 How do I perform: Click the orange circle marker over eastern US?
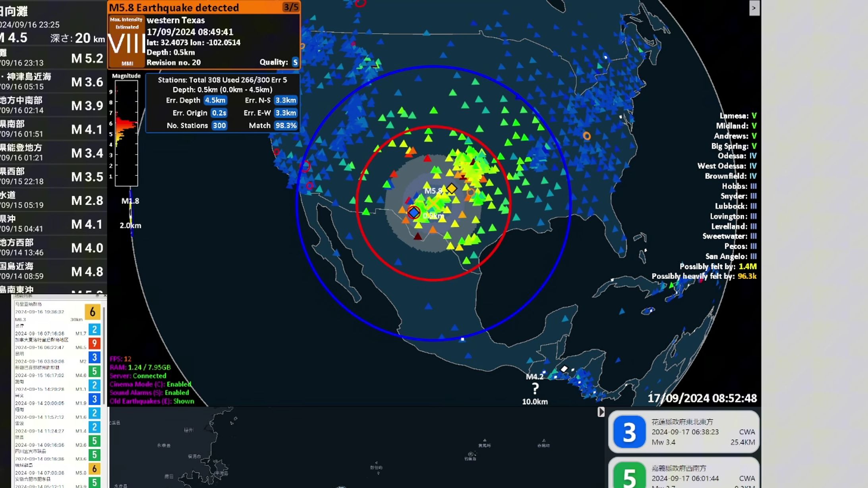click(587, 136)
